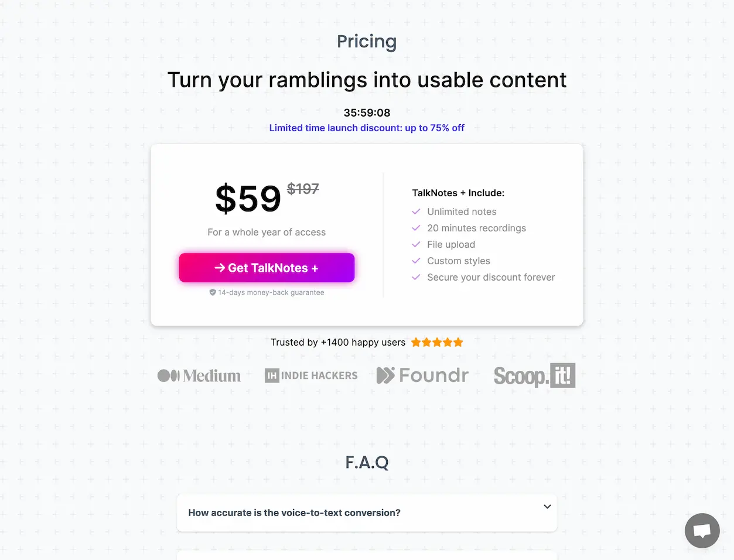Click the chevron on the first FAQ entry
Viewport: 734px width, 560px height.
pos(547,507)
